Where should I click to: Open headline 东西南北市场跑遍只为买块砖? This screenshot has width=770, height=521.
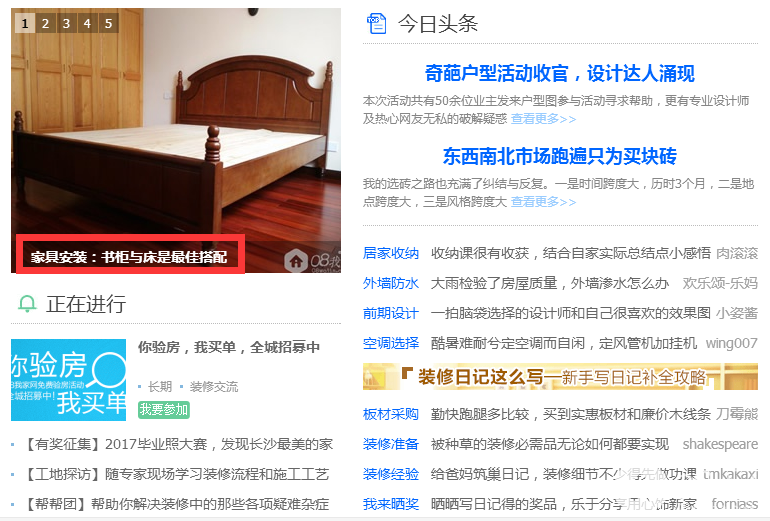[x=560, y=156]
